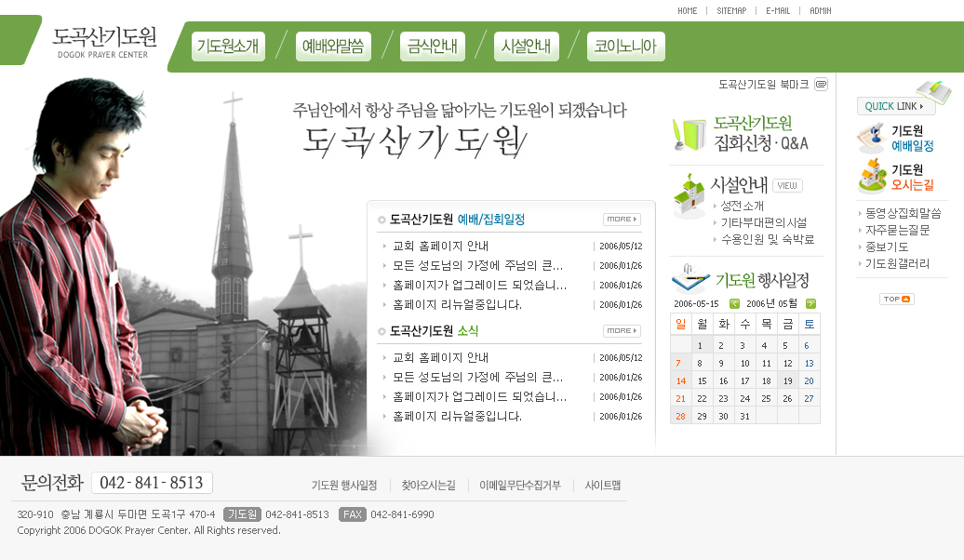
Task: Click the church building icon beside 시설안내
Action: pos(689,196)
